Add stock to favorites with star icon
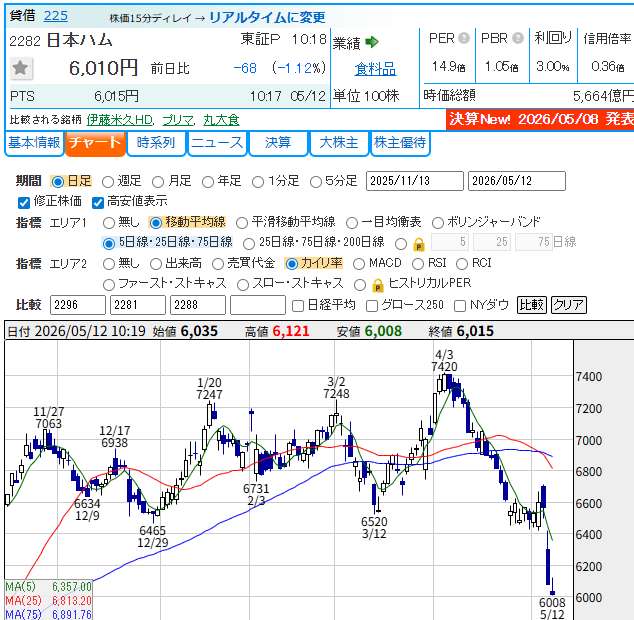 [21, 68]
